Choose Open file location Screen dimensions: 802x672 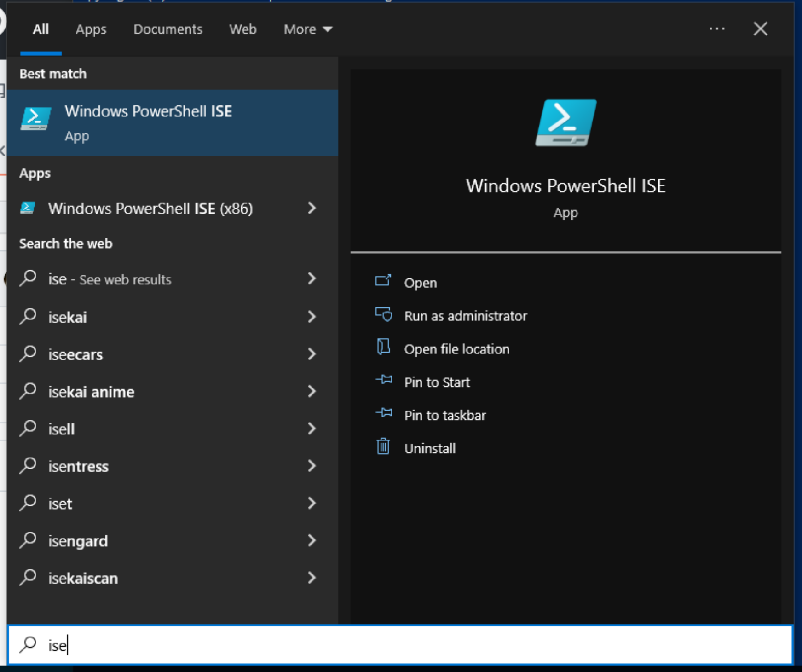(456, 349)
